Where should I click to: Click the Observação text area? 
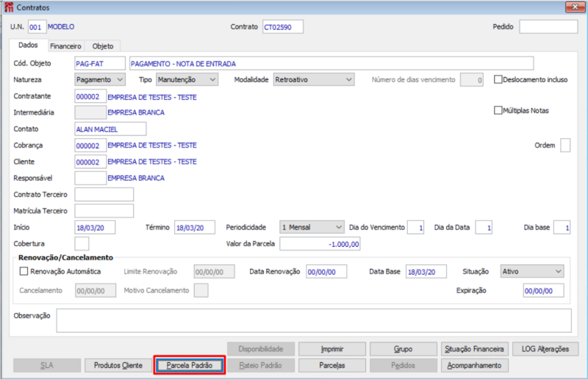coord(314,320)
